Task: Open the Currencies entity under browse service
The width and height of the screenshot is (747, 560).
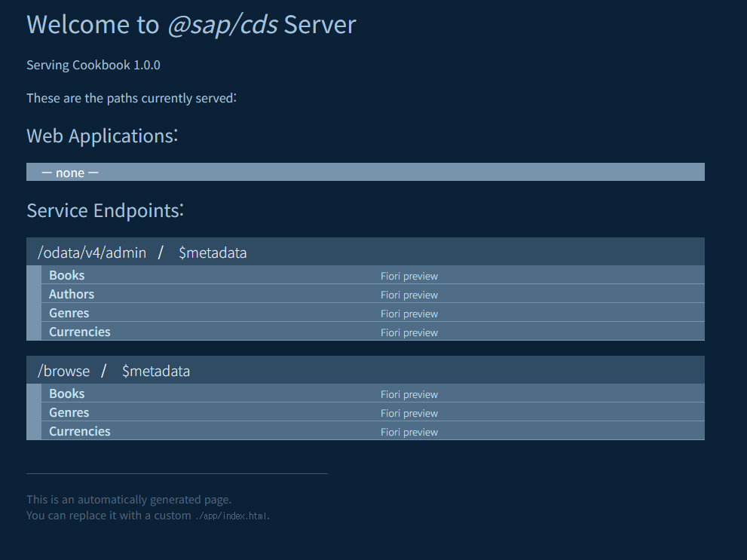Action: [80, 431]
